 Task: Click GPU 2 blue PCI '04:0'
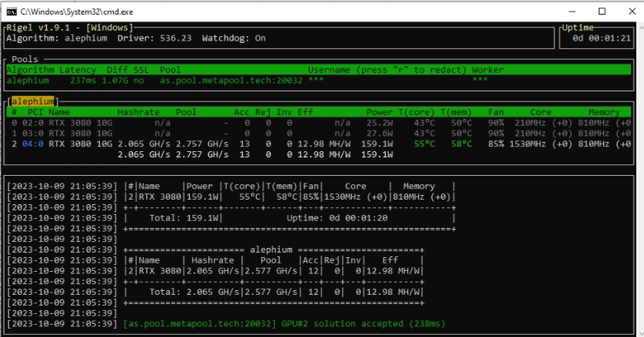pos(33,144)
